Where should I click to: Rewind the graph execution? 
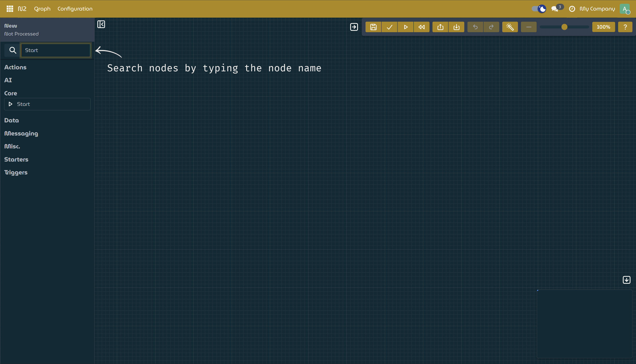(x=422, y=27)
